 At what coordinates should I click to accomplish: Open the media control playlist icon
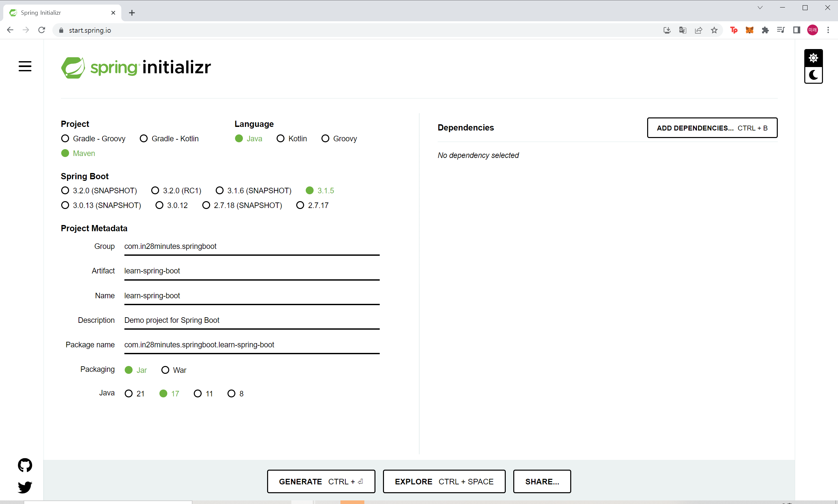[781, 30]
